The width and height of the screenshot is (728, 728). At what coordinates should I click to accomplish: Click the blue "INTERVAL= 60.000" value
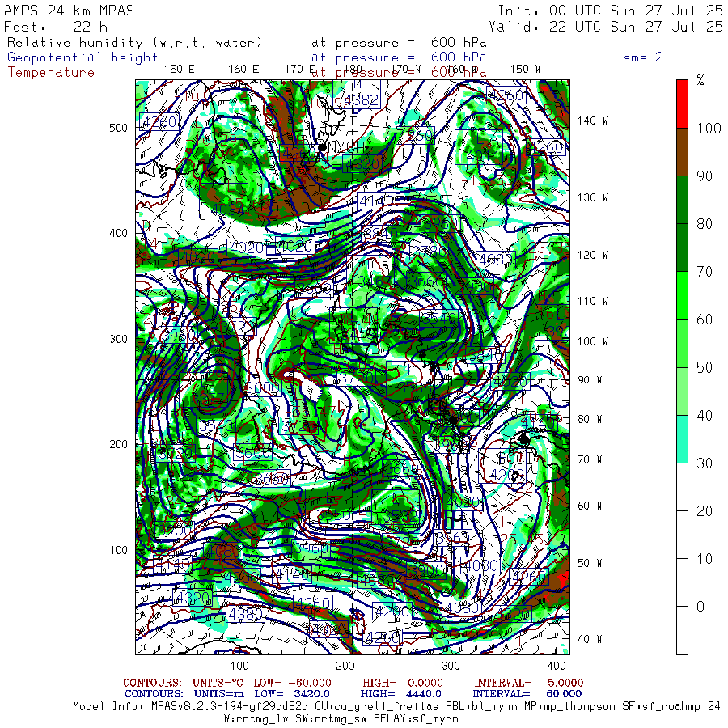(x=527, y=694)
